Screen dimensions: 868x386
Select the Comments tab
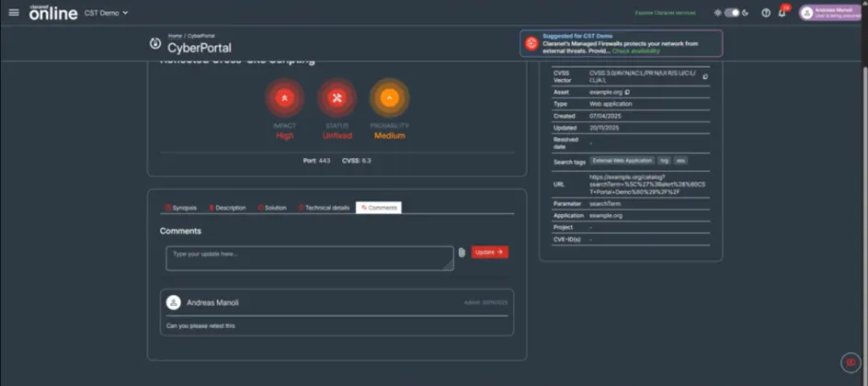tap(379, 208)
